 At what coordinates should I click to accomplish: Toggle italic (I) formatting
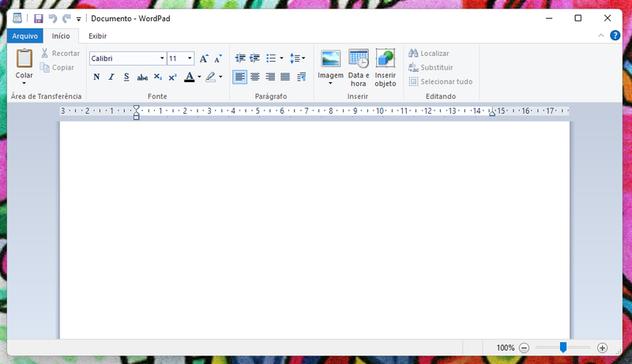[111, 77]
